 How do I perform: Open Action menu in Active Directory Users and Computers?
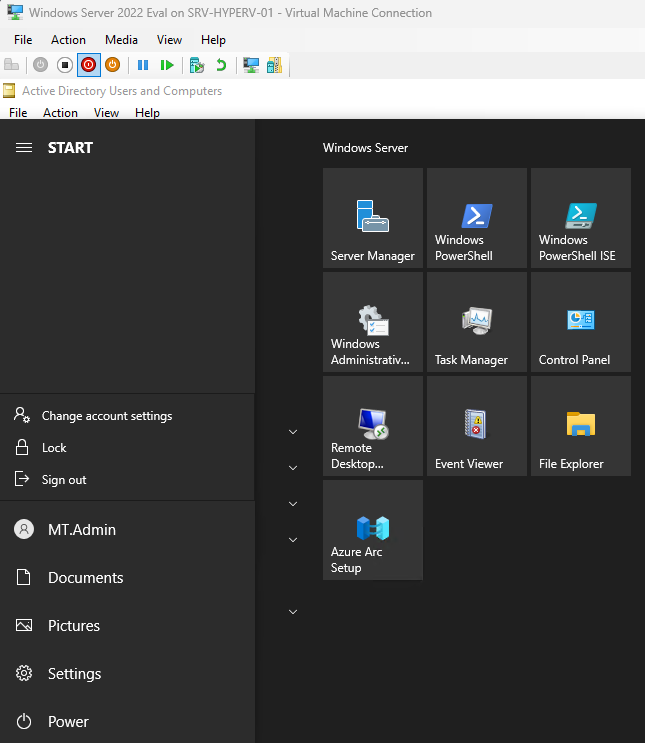coord(60,113)
